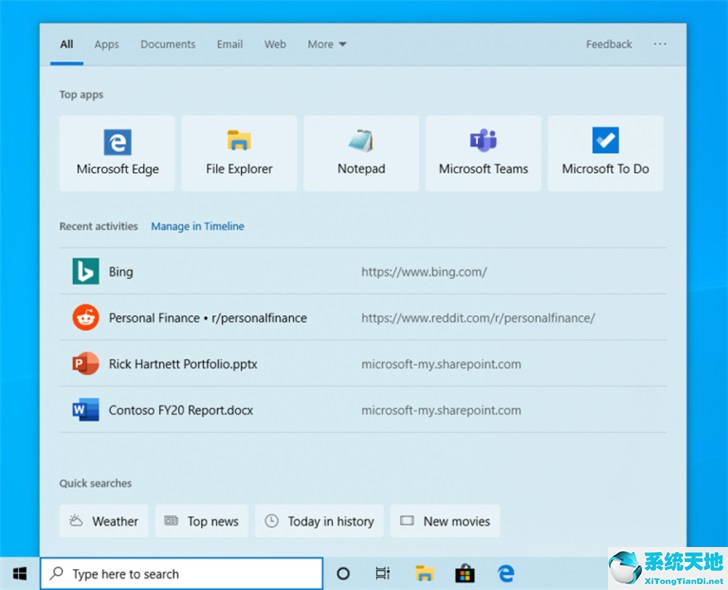Viewport: 728px width, 590px height.
Task: Click microsoft-my.sharepoint.com beside Contoso FY20 Report
Action: coord(441,410)
